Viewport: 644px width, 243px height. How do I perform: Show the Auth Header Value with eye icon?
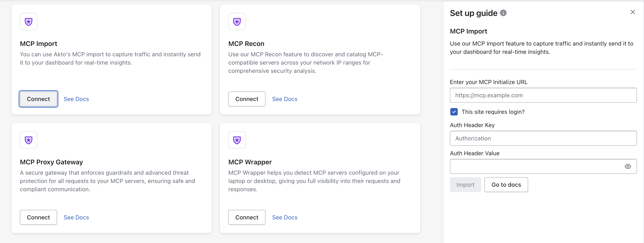[627, 166]
